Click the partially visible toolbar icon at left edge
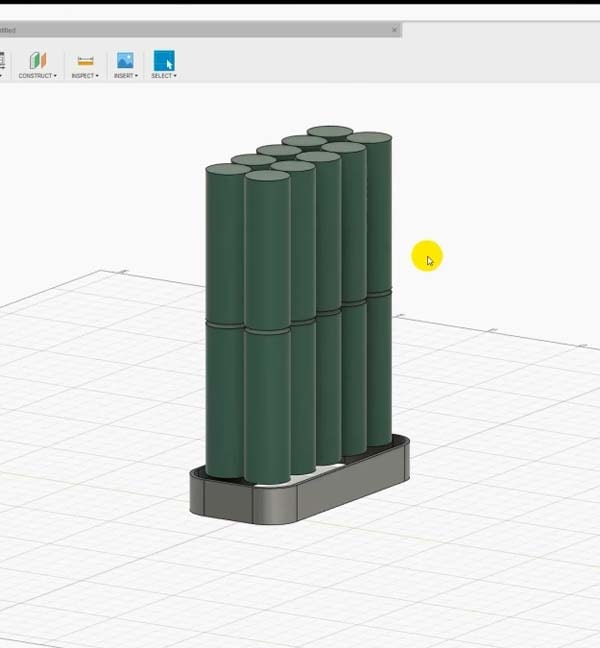 pyautogui.click(x=2, y=60)
